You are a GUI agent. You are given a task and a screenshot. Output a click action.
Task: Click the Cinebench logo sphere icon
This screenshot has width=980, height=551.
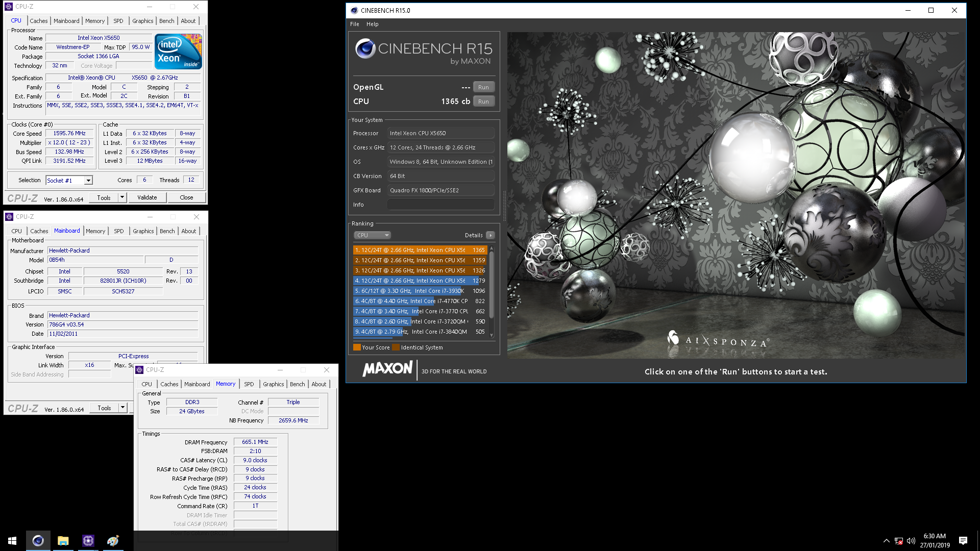[365, 49]
